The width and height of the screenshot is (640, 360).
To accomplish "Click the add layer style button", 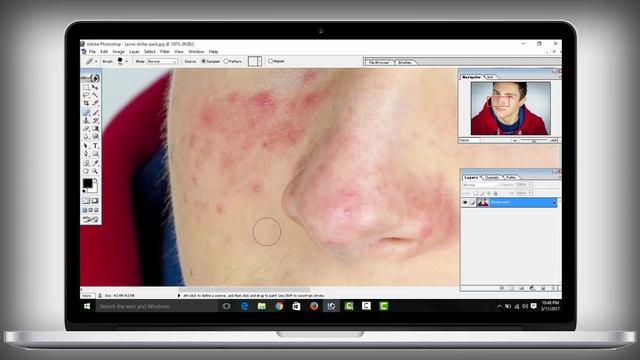I will 501,288.
